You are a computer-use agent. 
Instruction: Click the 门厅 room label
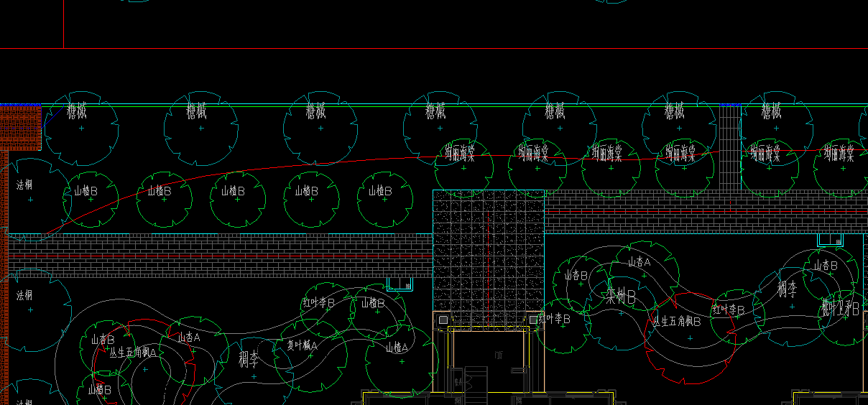click(499, 355)
